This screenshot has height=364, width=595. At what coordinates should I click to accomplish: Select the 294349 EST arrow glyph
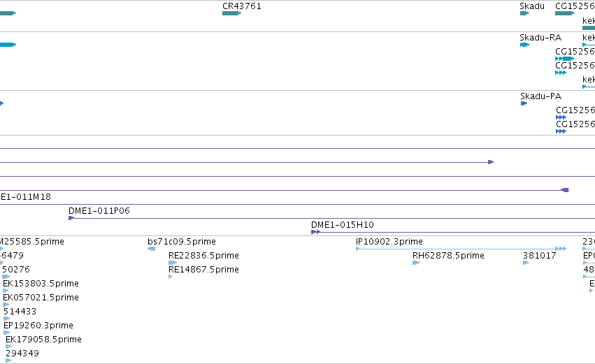click(8, 361)
